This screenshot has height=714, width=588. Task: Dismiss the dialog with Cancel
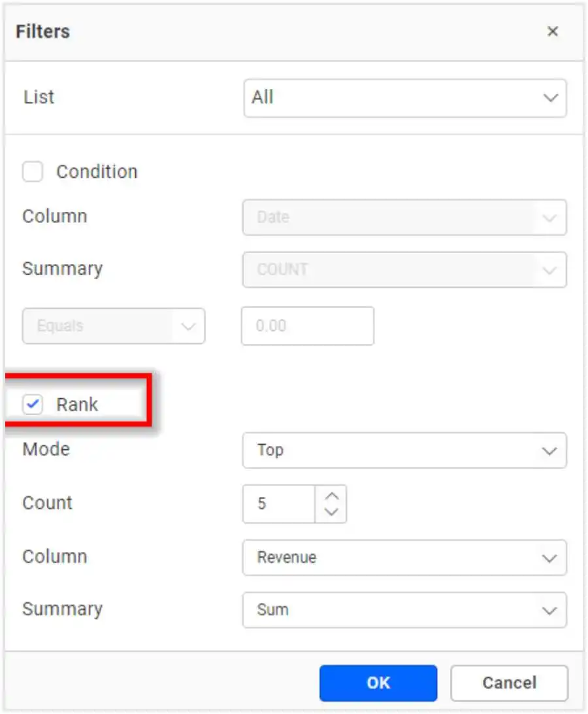(510, 683)
